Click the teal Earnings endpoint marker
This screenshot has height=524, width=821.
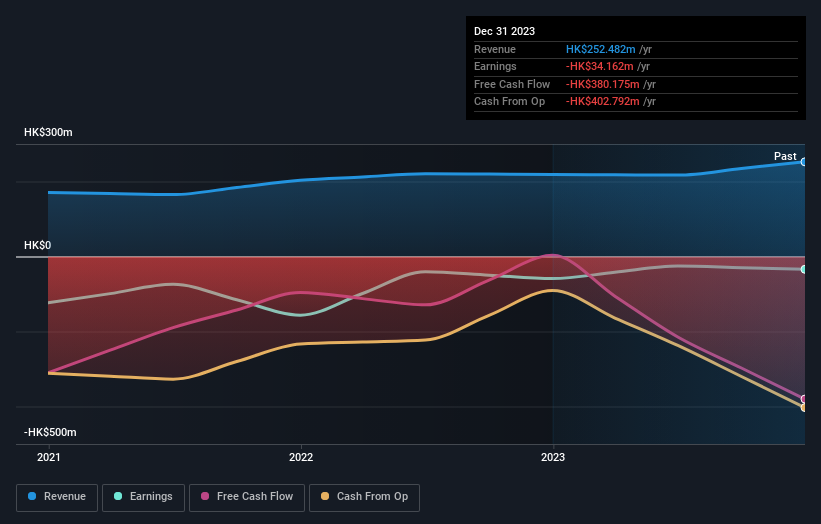click(x=804, y=270)
